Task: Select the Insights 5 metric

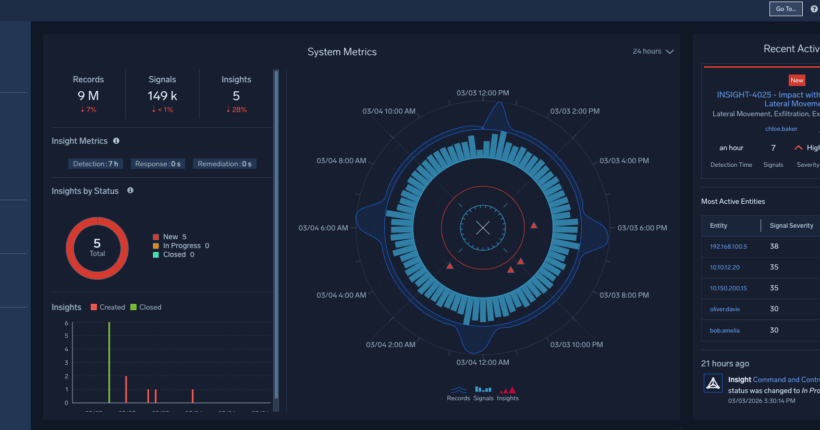Action: coord(236,94)
